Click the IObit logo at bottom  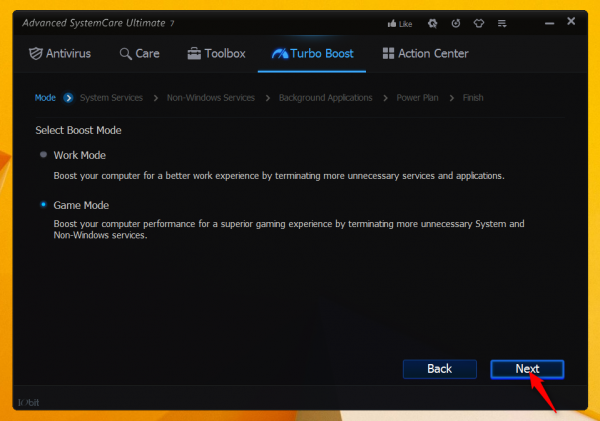coord(28,403)
